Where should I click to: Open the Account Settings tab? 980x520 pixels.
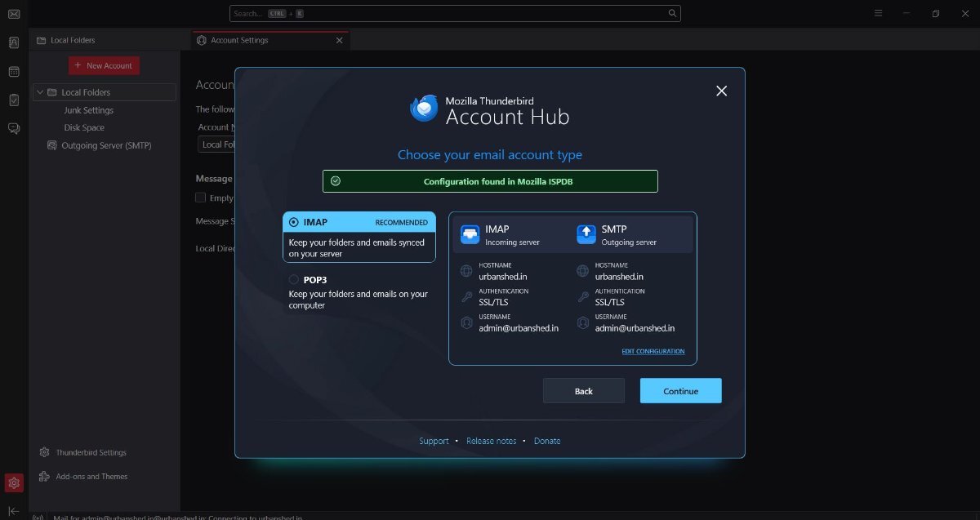click(269, 40)
